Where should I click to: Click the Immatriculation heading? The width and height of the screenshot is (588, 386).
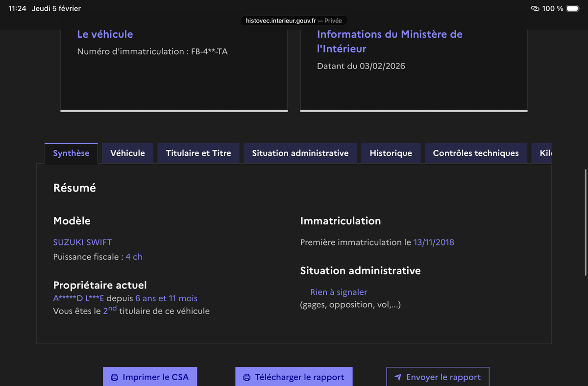click(341, 221)
